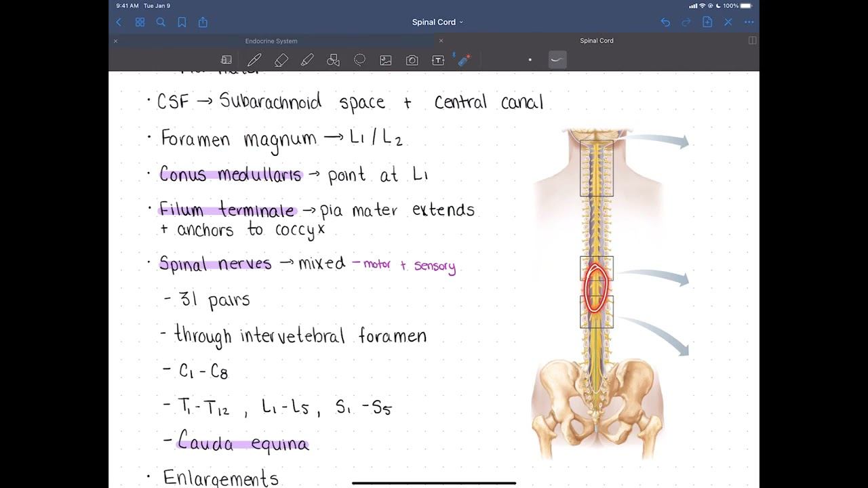Screen dimensions: 868x488
Task: Tap the highlighted 'Conus medullaris' note
Action: pyautogui.click(x=230, y=174)
